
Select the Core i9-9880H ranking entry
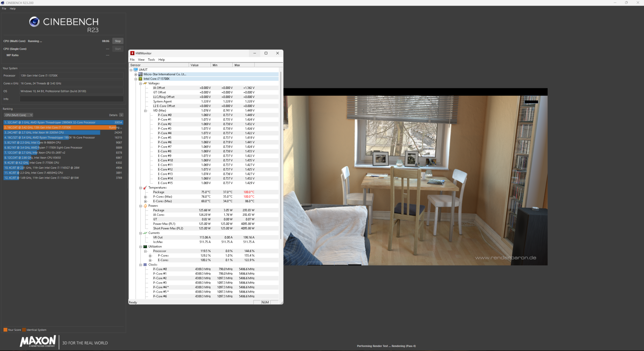point(63,143)
